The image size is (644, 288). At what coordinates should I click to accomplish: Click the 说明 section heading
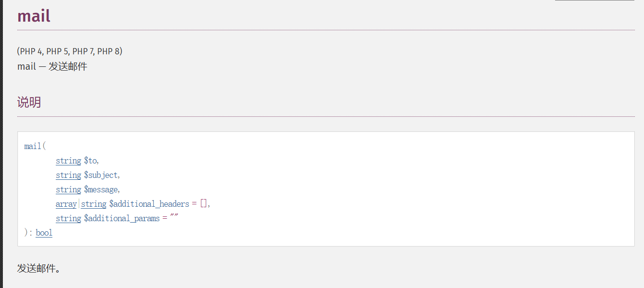tap(29, 102)
